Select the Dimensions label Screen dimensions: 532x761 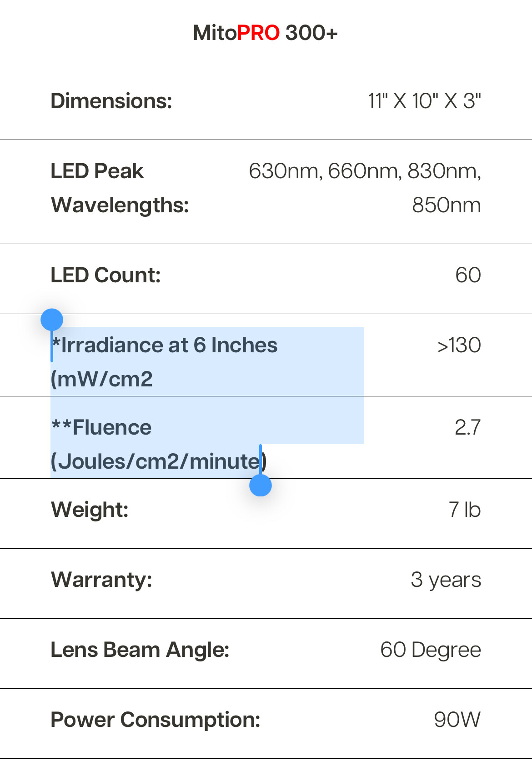(111, 101)
